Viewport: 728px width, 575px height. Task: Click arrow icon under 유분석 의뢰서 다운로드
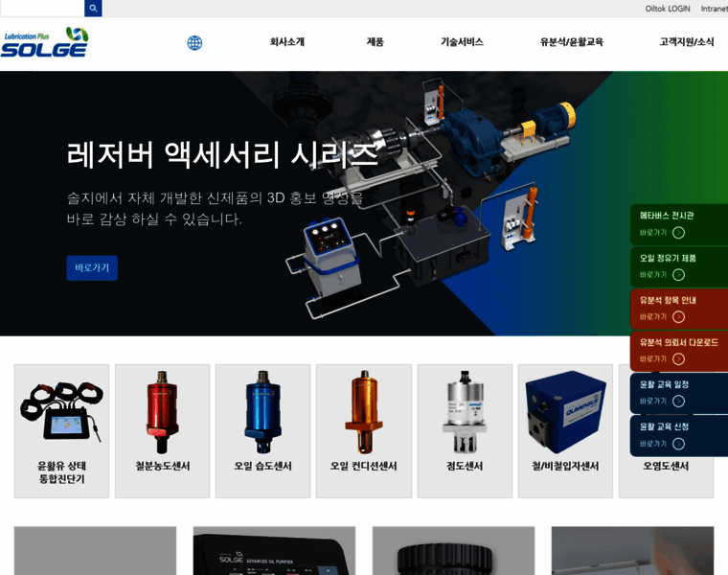678,359
